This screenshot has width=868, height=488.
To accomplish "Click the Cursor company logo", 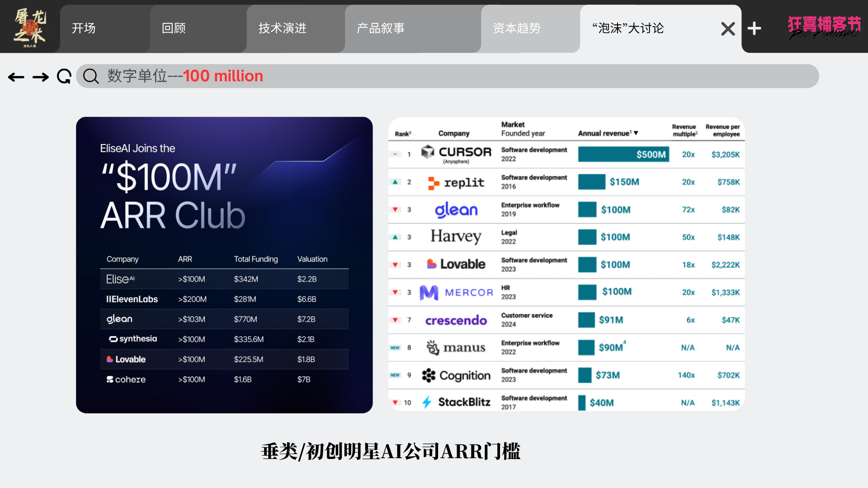I will point(428,152).
